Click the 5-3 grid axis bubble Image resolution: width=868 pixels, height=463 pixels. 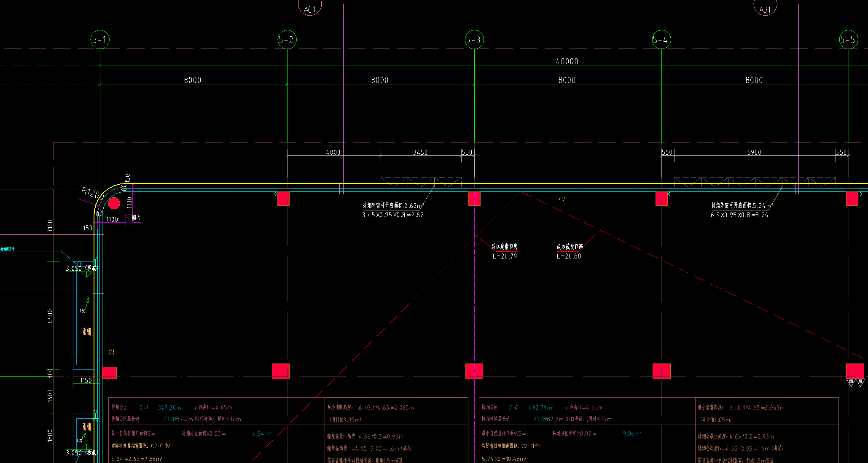[474, 40]
